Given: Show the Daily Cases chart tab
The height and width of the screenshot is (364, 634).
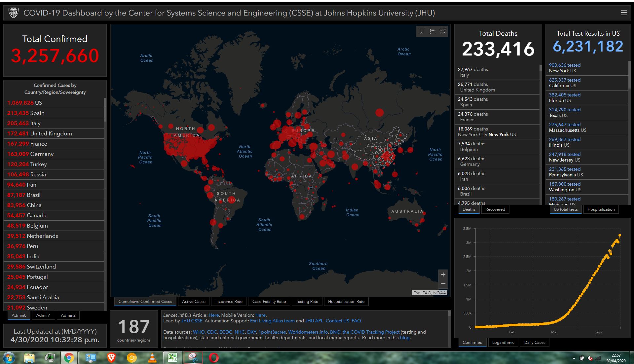Looking at the screenshot, I should (x=535, y=343).
